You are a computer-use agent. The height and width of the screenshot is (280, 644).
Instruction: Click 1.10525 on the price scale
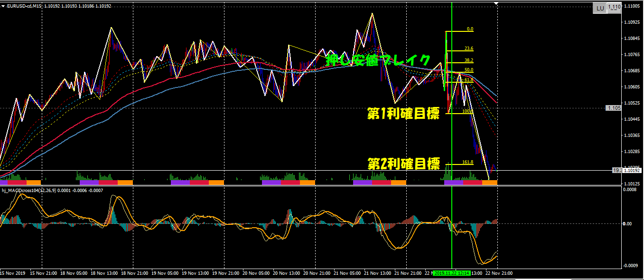632,103
